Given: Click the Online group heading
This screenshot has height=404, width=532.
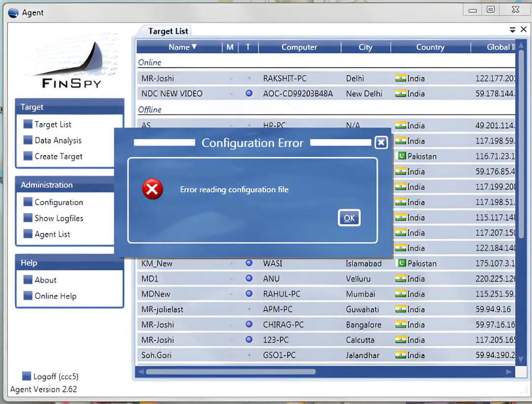Looking at the screenshot, I should pyautogui.click(x=150, y=62).
